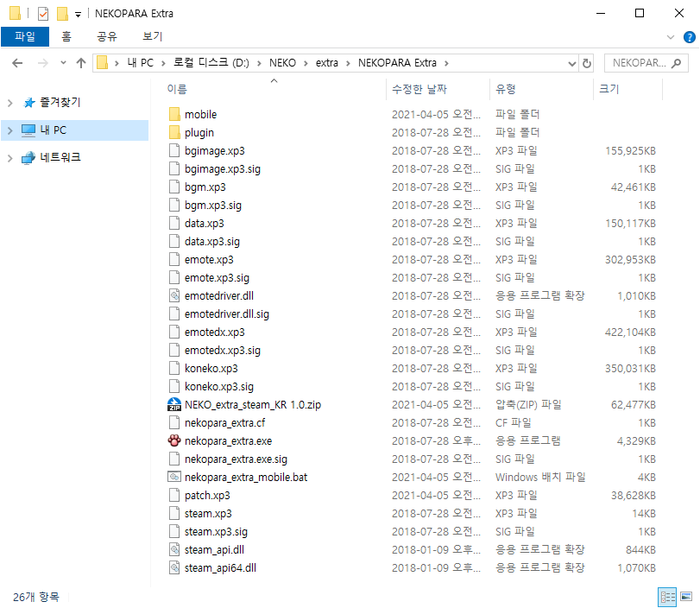Select the bgimage.xp3 file icon

click(x=174, y=150)
